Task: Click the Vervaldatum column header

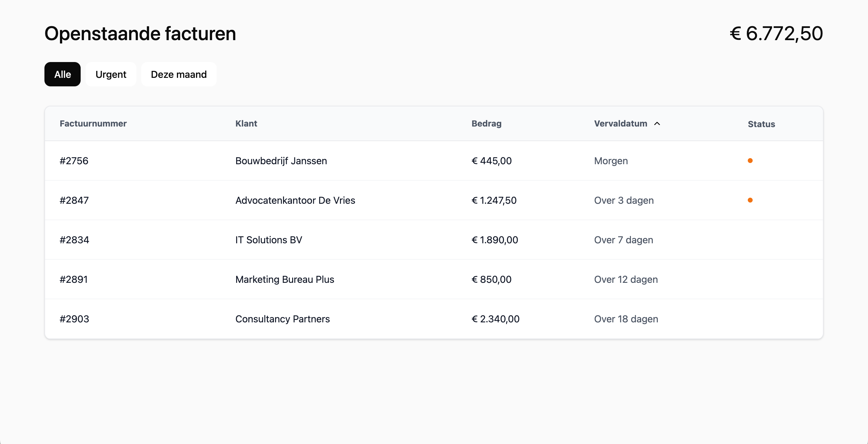Action: [620, 123]
